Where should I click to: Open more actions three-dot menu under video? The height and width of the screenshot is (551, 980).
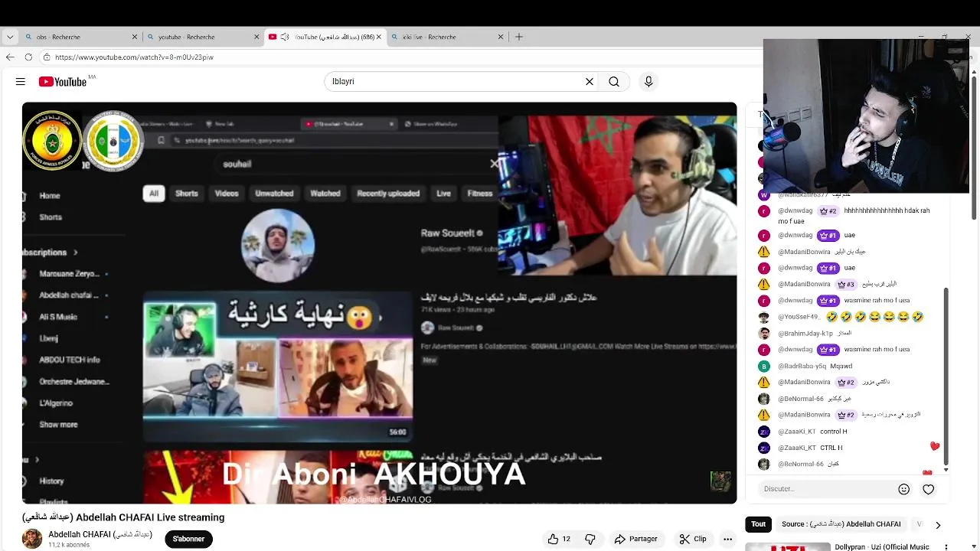point(727,539)
